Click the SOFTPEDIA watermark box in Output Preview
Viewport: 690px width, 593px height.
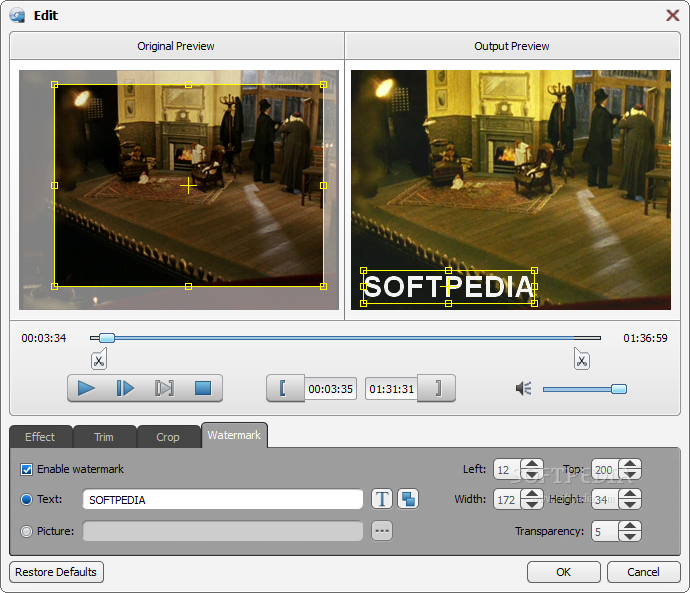[449, 287]
